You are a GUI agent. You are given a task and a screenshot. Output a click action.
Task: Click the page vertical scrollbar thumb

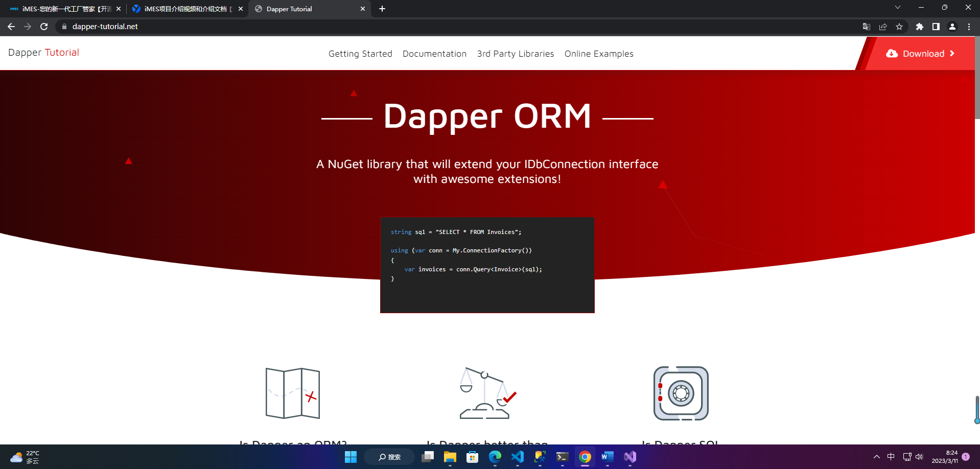pos(977,77)
